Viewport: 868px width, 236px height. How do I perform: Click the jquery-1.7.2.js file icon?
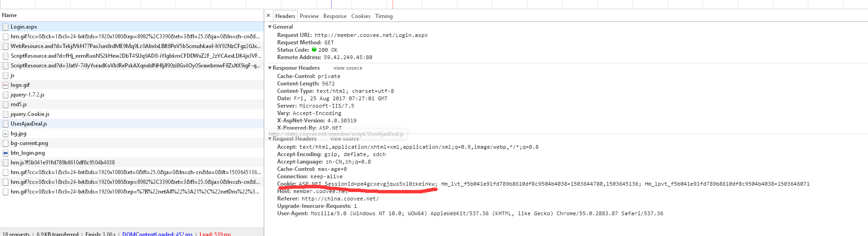point(6,95)
